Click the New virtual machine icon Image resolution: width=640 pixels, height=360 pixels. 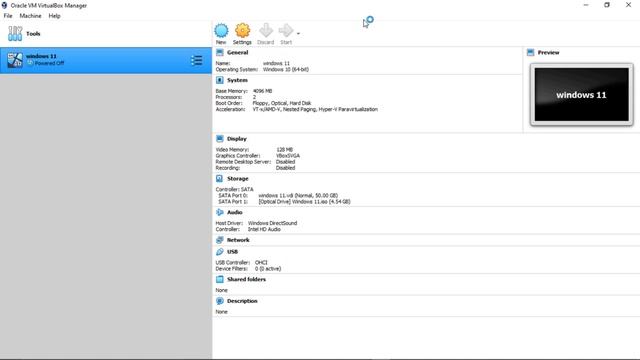pos(221,31)
